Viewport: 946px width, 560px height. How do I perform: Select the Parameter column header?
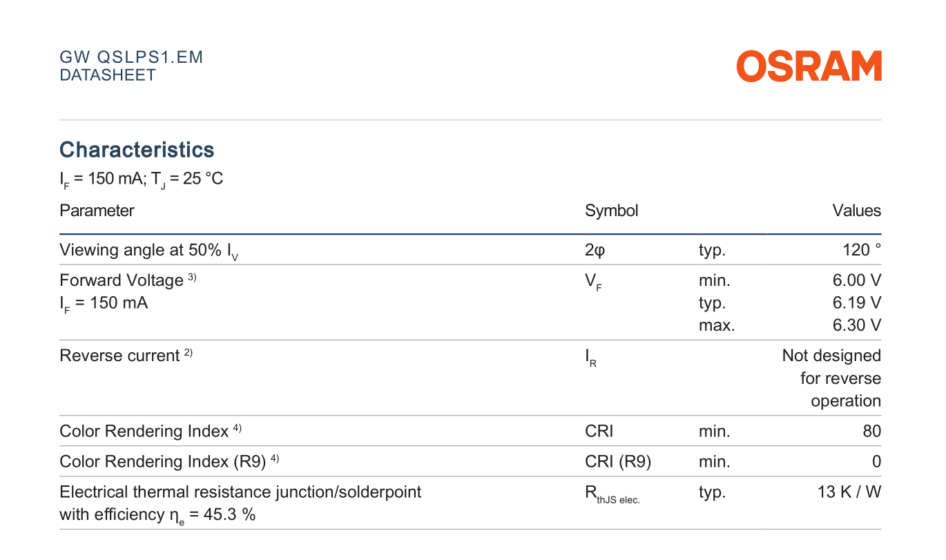coord(97,211)
